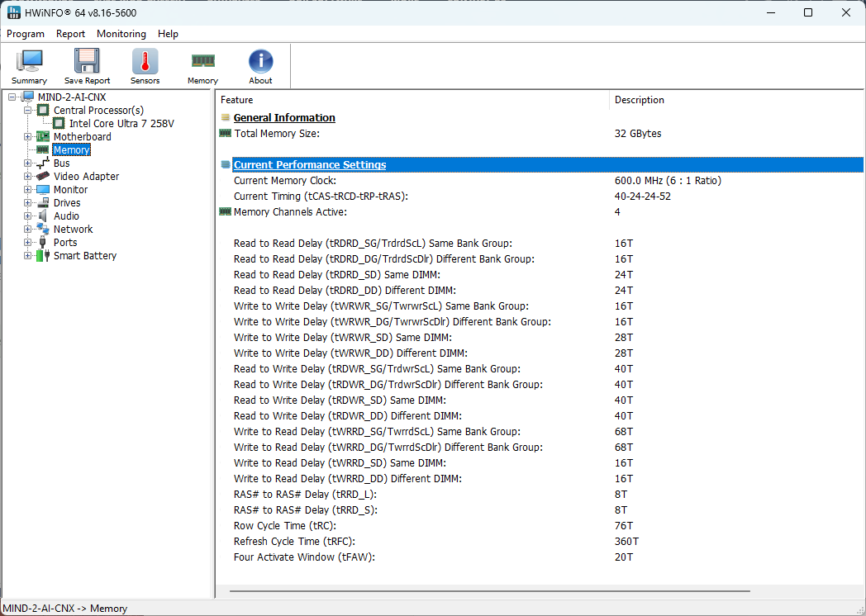
Task: Select the Current Timing (tCAS-tRCD-tRP-tRAS) row
Action: [540, 196]
